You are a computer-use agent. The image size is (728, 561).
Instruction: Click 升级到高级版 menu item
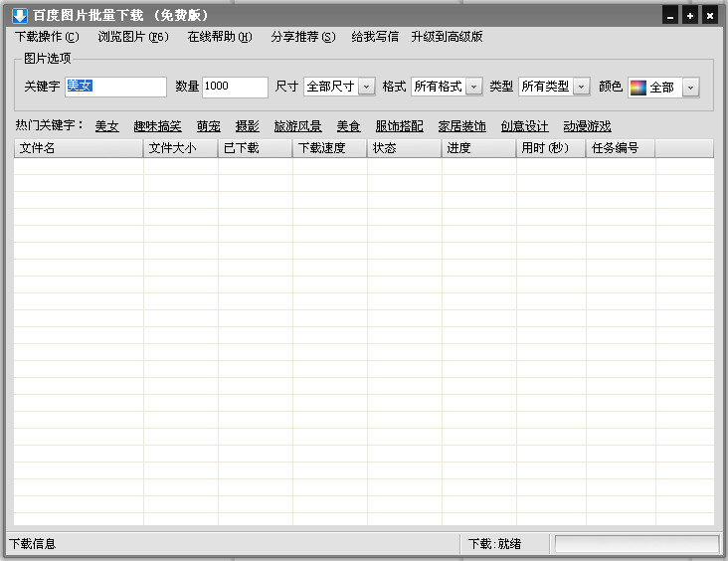tap(447, 37)
